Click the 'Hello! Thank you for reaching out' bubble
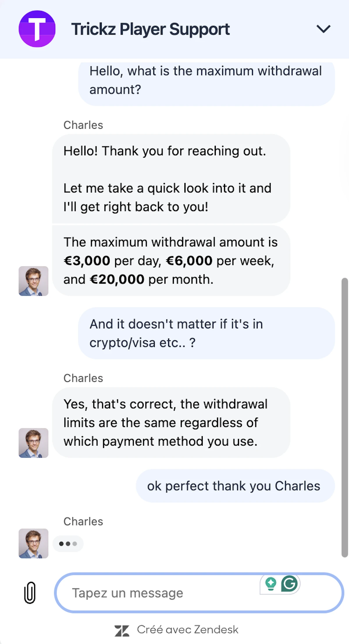This screenshot has height=644, width=349. pos(171,179)
